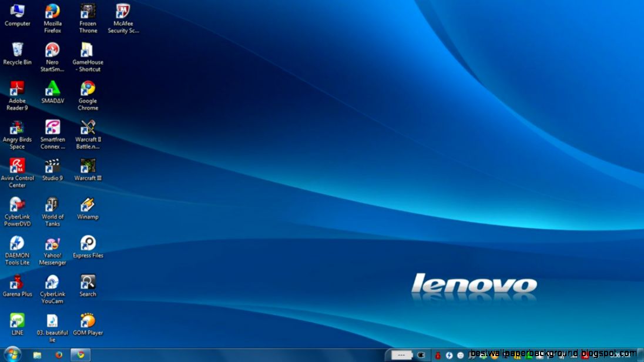Open Smartfren Connex shortcut
Viewport: 644px width, 362px height.
click(x=52, y=135)
